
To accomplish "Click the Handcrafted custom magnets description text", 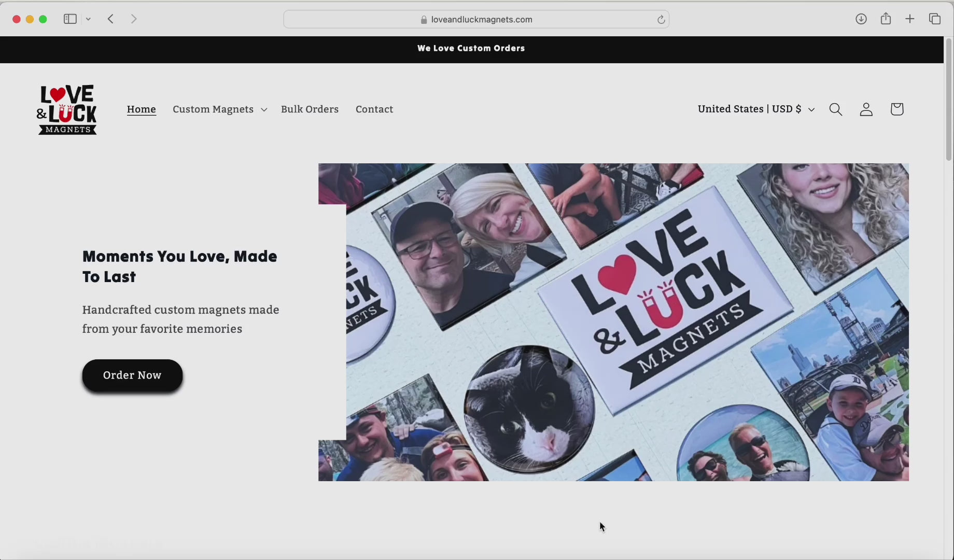I will point(181,319).
